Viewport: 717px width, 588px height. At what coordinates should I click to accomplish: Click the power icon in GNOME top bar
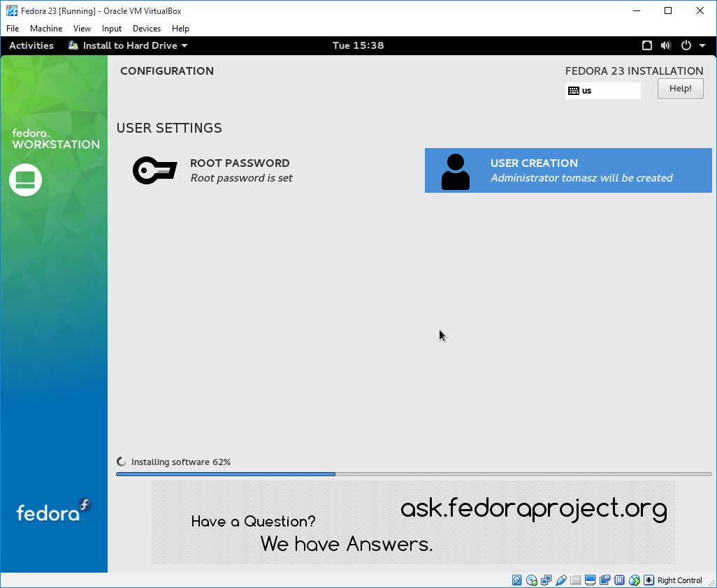tap(686, 45)
